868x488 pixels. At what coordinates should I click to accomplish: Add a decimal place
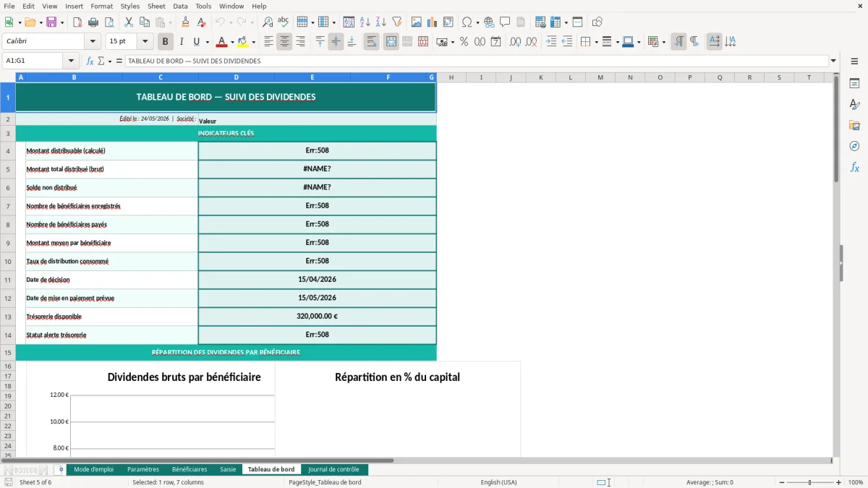[x=516, y=42]
